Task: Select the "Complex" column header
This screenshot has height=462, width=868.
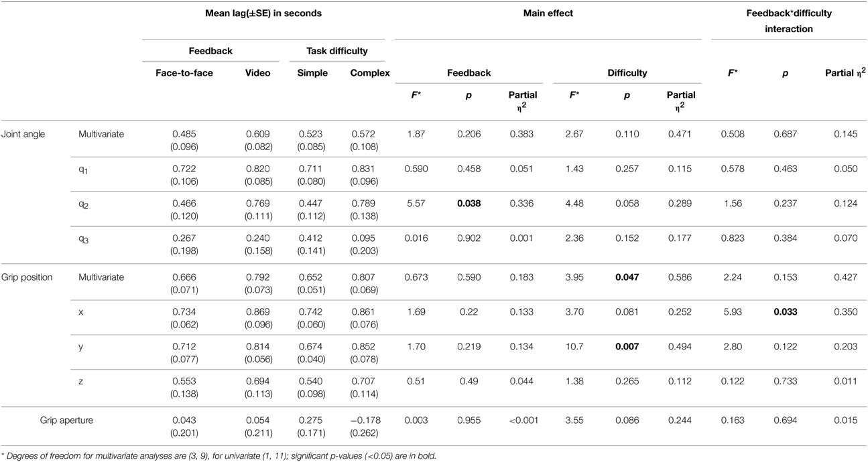Action: (369, 73)
